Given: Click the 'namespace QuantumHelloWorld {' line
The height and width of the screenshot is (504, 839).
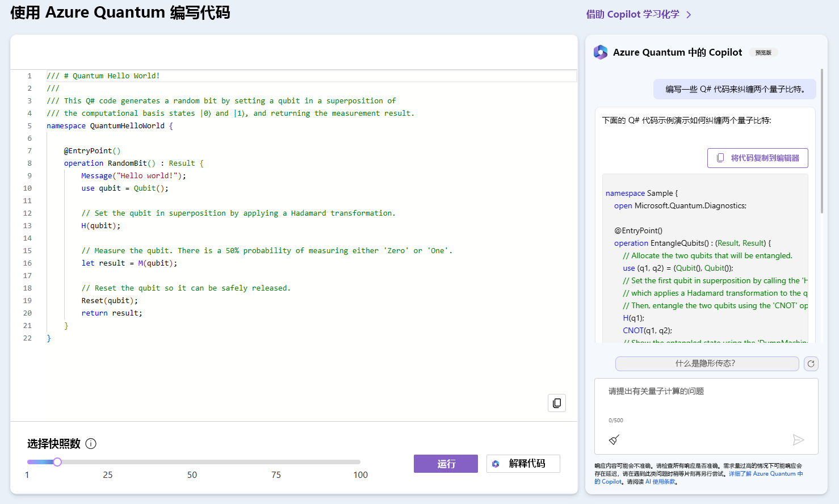Looking at the screenshot, I should [x=110, y=126].
